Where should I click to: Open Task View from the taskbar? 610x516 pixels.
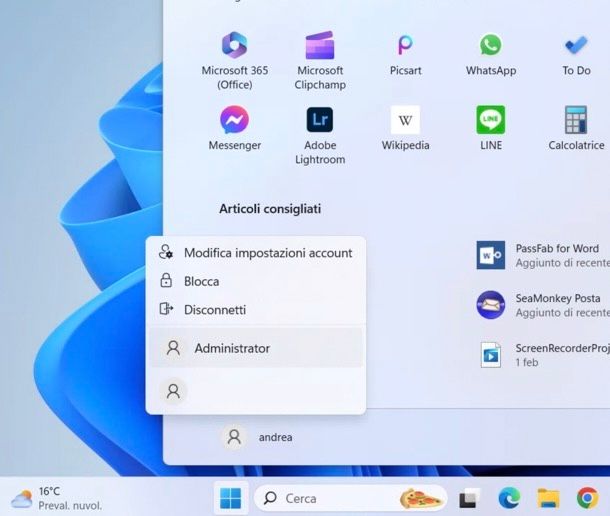[x=469, y=498]
